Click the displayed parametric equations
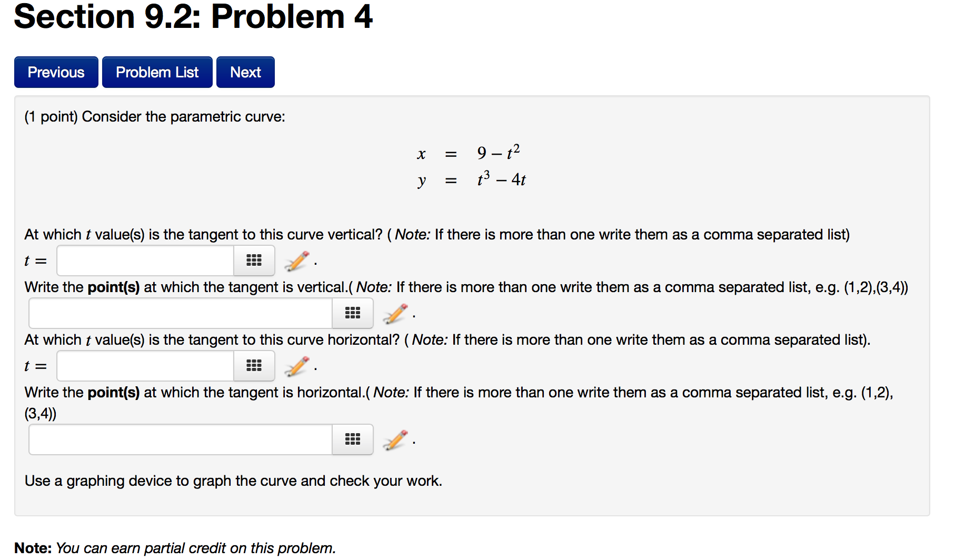The height and width of the screenshot is (560, 955). [471, 166]
